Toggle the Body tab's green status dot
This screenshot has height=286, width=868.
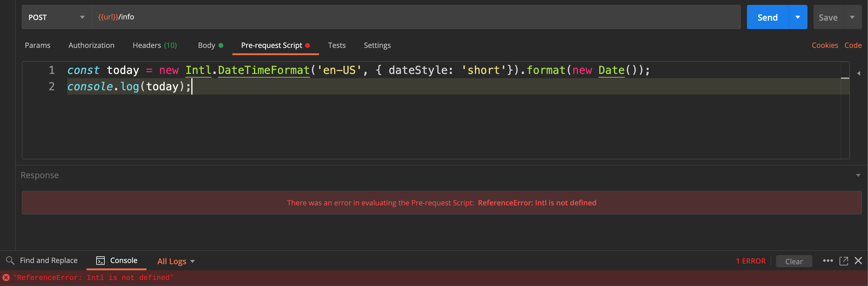pyautogui.click(x=221, y=45)
